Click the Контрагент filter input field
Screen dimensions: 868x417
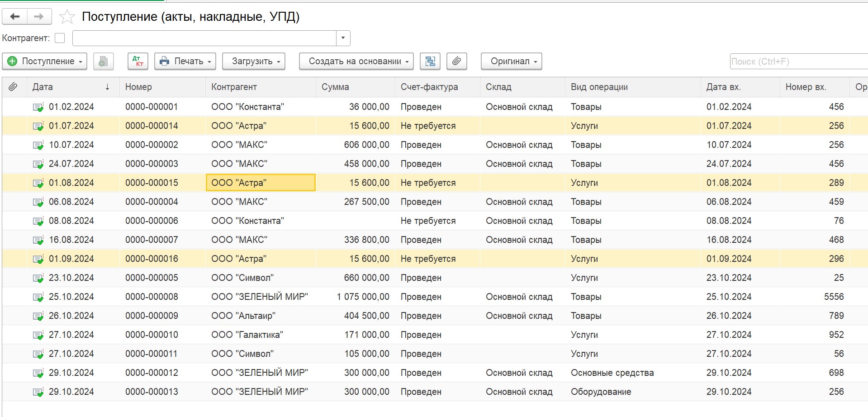tap(204, 38)
